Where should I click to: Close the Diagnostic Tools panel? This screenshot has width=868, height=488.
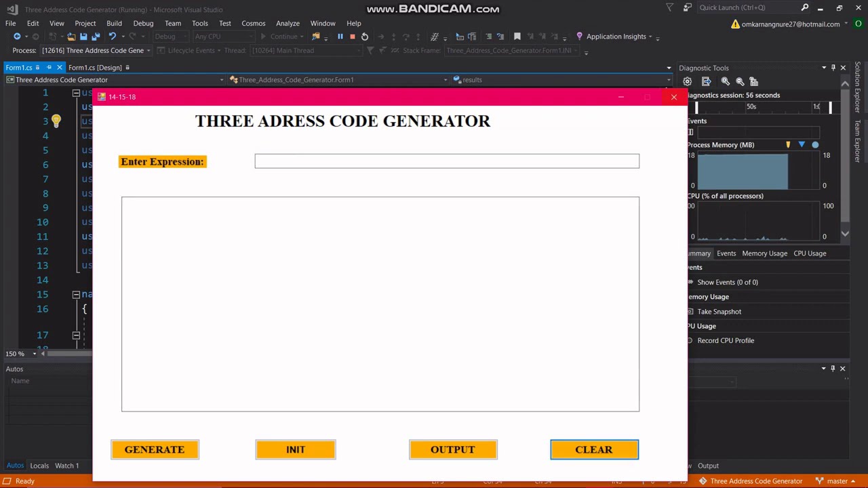843,68
